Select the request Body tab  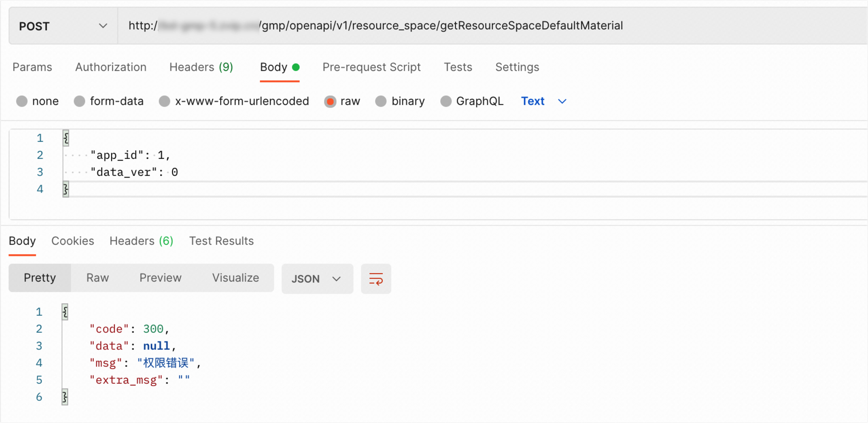pyautogui.click(x=280, y=67)
